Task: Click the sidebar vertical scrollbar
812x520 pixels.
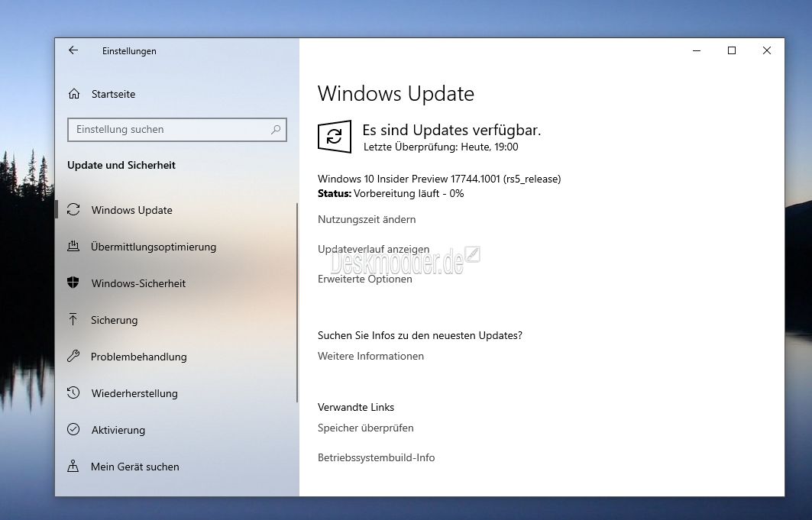Action: pyautogui.click(x=297, y=302)
